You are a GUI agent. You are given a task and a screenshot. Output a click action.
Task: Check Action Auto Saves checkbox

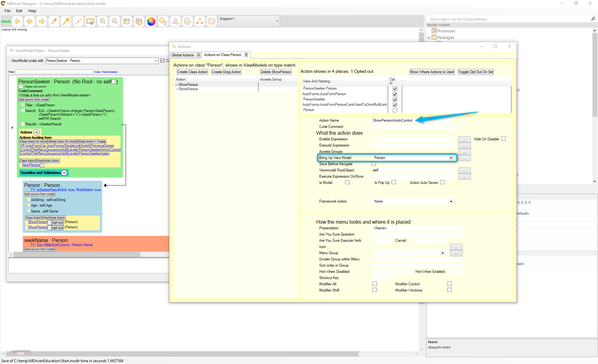pyautogui.click(x=442, y=182)
